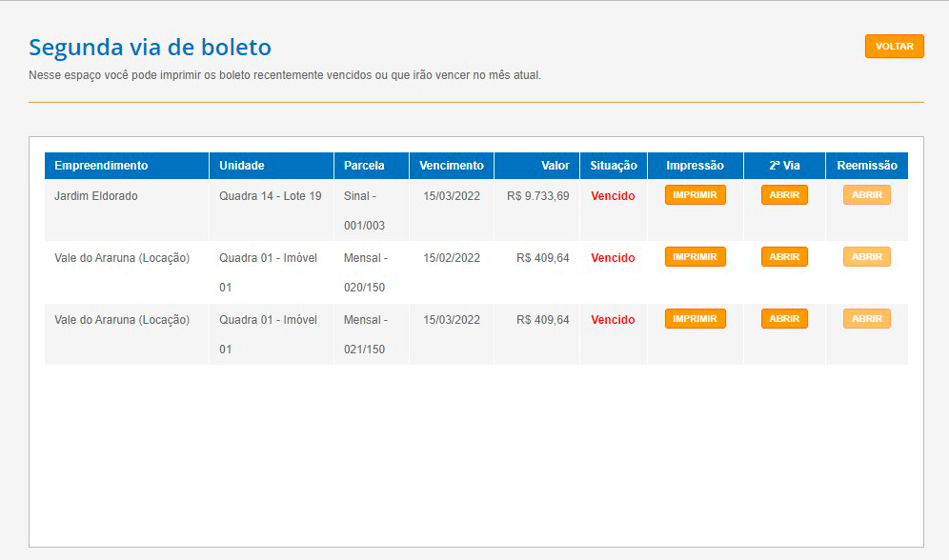949x560 pixels.
Task: Open 2ª Via for the Jardim Eldorado row
Action: coord(783,194)
